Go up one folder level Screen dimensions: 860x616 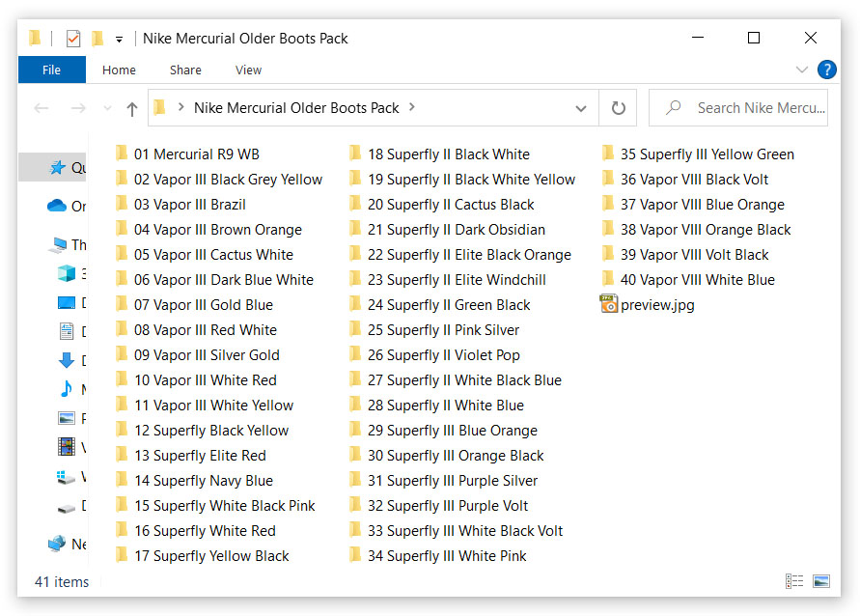pos(131,108)
